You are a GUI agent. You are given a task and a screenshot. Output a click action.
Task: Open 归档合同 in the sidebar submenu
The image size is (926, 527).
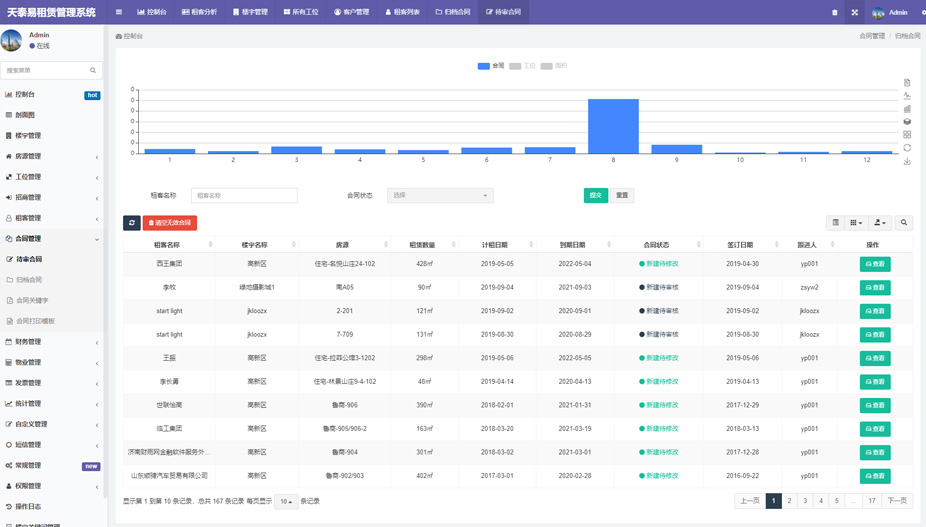tap(52, 280)
